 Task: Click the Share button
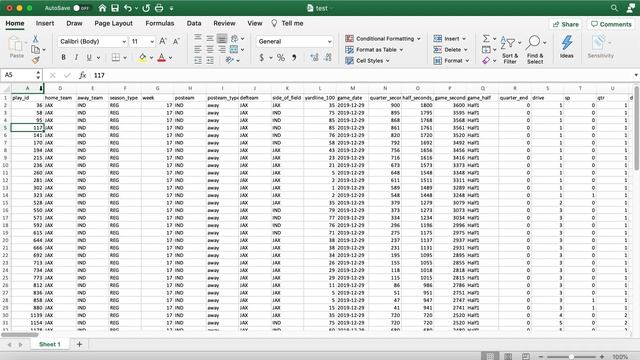(x=566, y=24)
